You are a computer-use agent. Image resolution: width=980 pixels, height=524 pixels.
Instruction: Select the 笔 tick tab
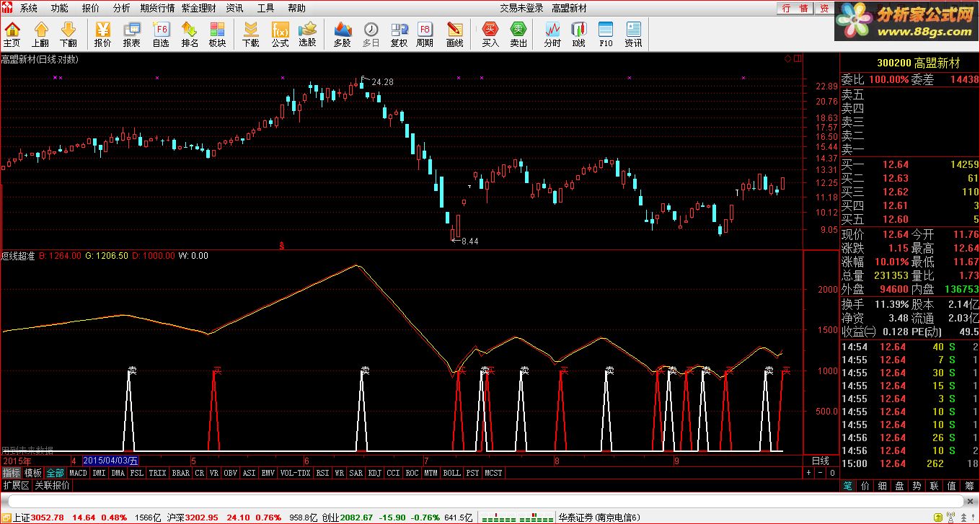[849, 486]
